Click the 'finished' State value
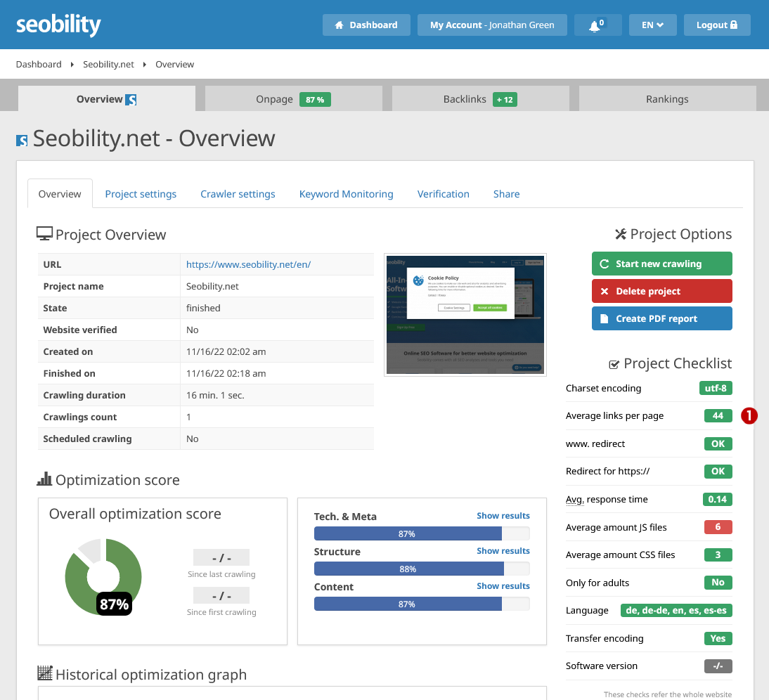 point(203,309)
